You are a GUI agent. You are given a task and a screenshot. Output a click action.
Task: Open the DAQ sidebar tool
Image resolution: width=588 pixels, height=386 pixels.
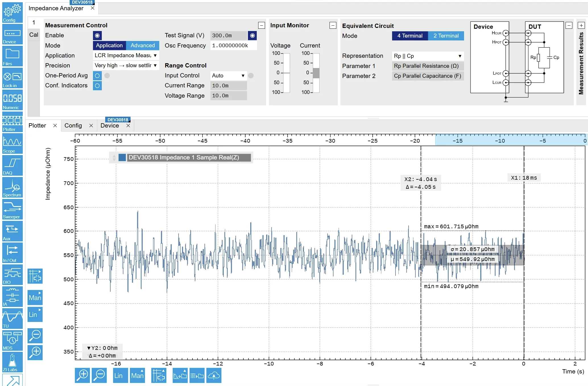(x=12, y=166)
